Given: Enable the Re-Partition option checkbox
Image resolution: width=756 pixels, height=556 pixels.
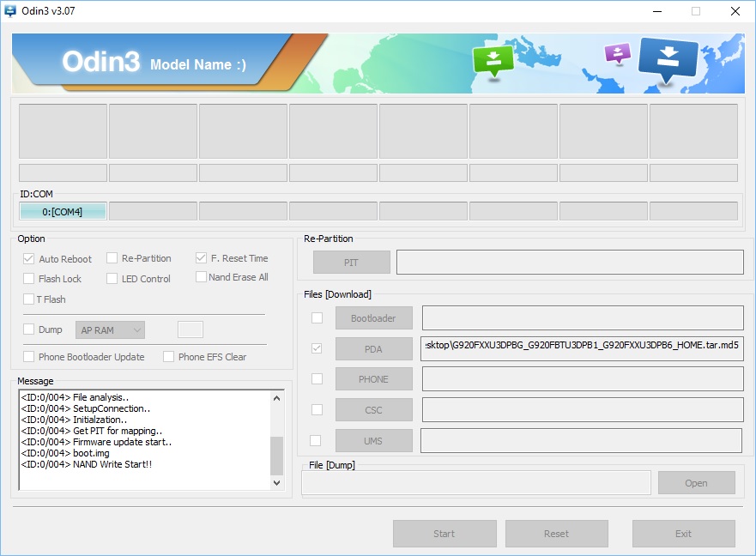Looking at the screenshot, I should click(x=112, y=258).
